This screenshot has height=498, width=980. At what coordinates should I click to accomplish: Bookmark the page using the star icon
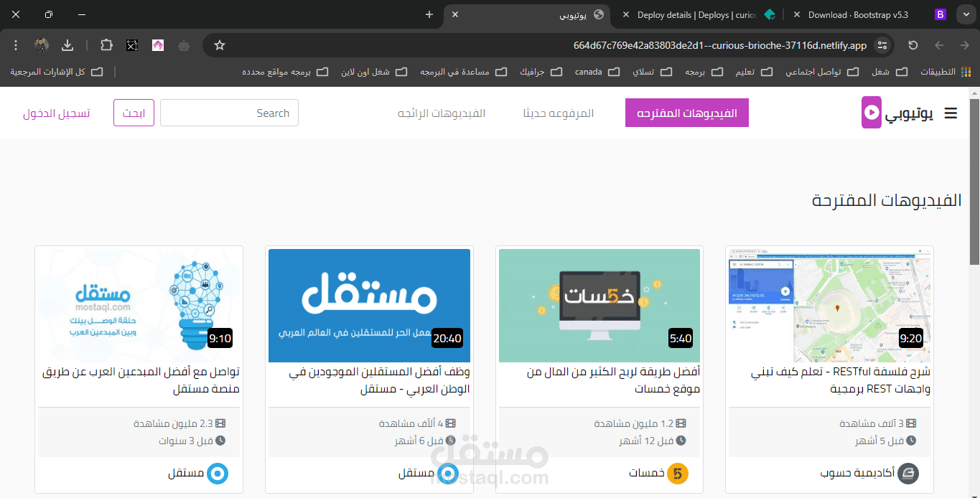click(x=219, y=44)
